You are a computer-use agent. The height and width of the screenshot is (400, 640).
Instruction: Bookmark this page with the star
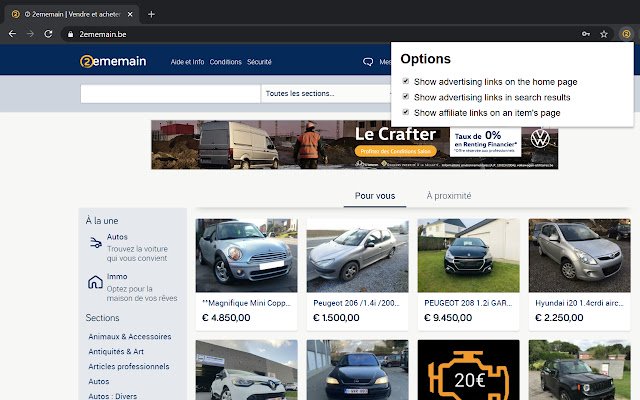pyautogui.click(x=604, y=34)
